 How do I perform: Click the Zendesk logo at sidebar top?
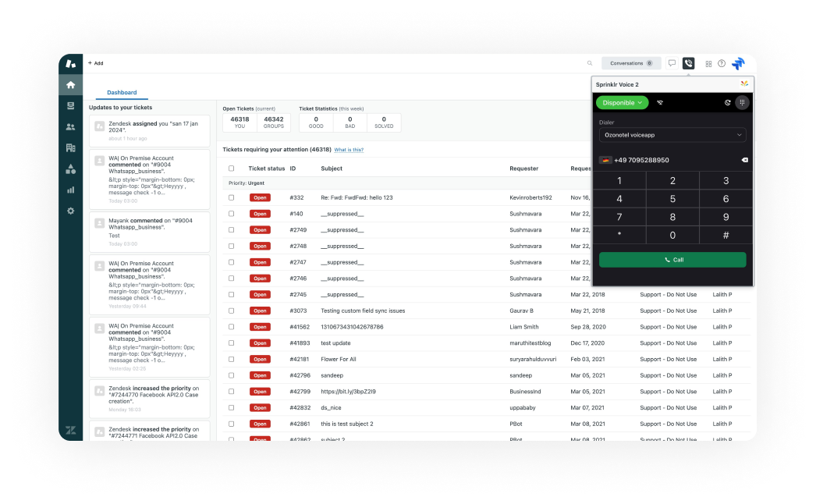coord(71,63)
